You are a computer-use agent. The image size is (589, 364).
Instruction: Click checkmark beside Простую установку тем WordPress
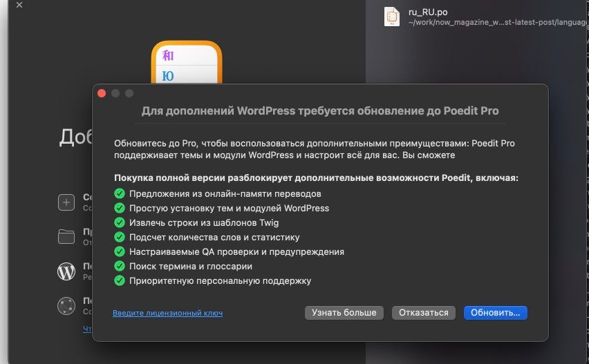120,208
